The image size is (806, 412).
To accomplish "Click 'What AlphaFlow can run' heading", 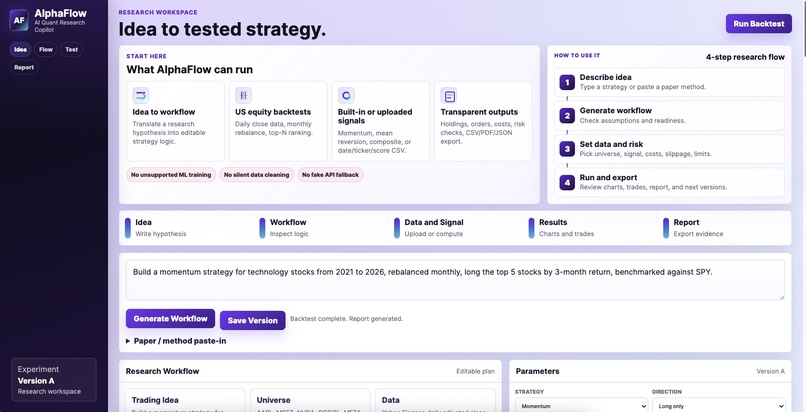I will tap(190, 69).
